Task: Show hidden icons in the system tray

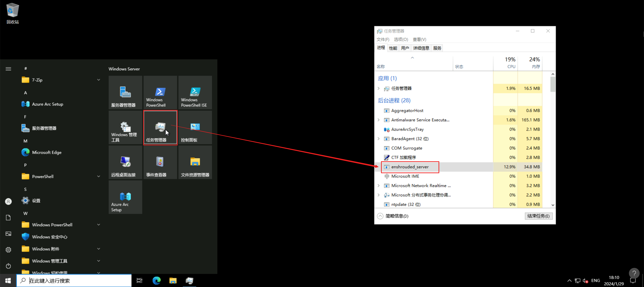Action: click(569, 281)
